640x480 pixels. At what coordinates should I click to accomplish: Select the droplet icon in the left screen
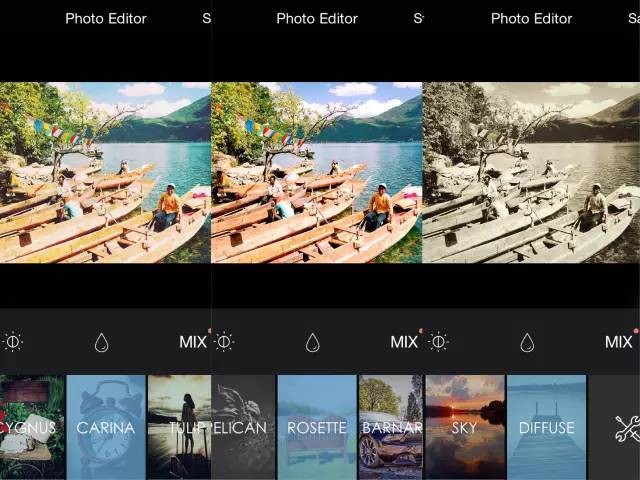(101, 343)
